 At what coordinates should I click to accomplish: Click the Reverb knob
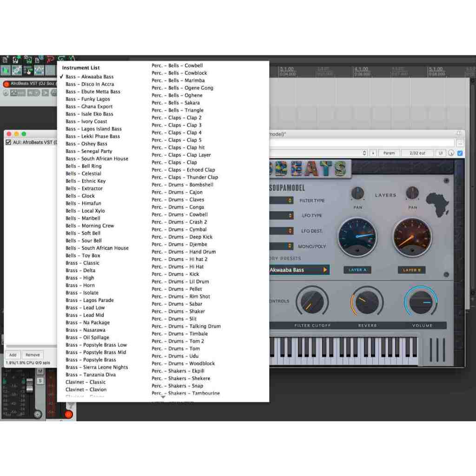[367, 302]
